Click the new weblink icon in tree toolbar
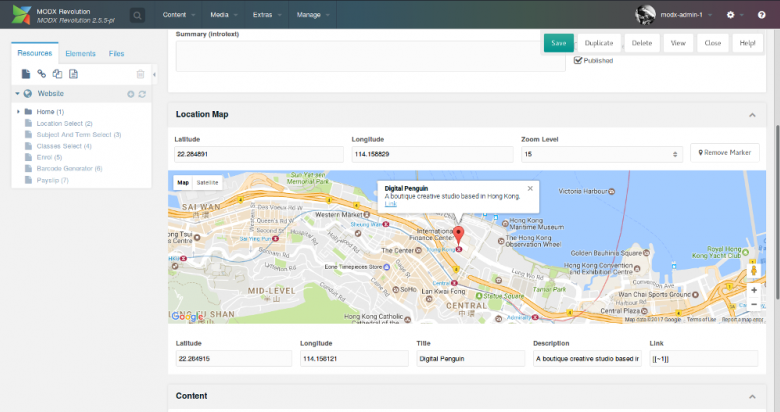 [x=42, y=74]
